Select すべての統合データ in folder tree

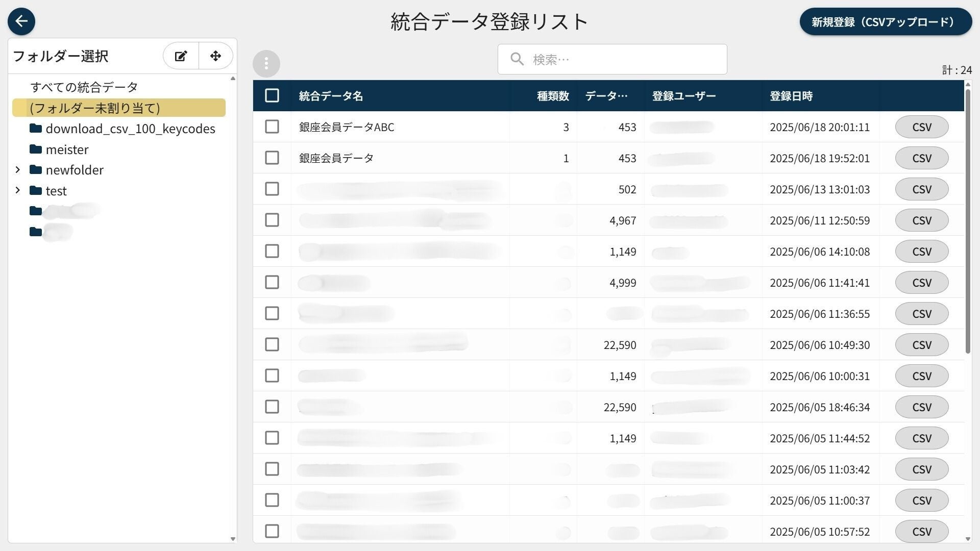[84, 87]
